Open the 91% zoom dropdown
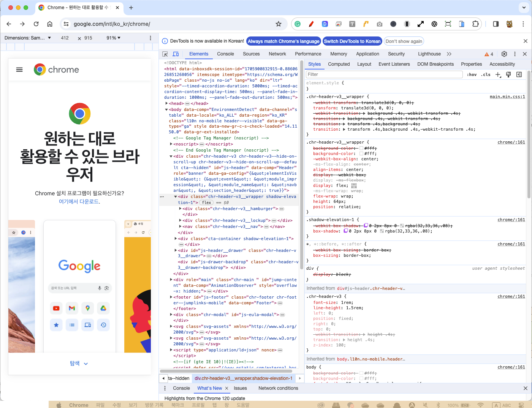 coord(113,38)
